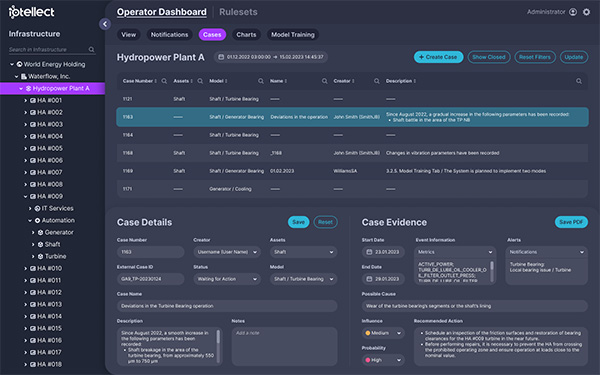This screenshot has height=375, width=600.
Task: Click the Reset Filters button
Action: tap(535, 57)
